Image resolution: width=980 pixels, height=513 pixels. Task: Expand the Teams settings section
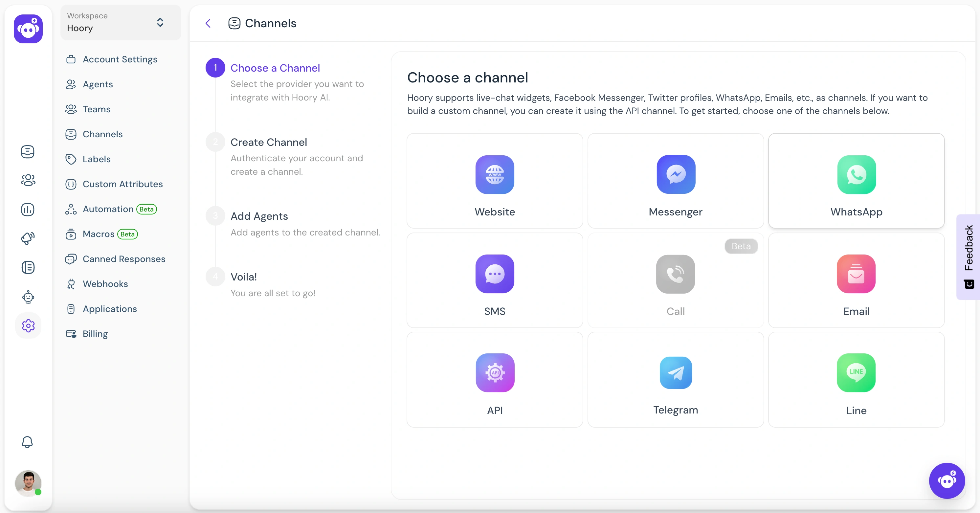tap(97, 109)
